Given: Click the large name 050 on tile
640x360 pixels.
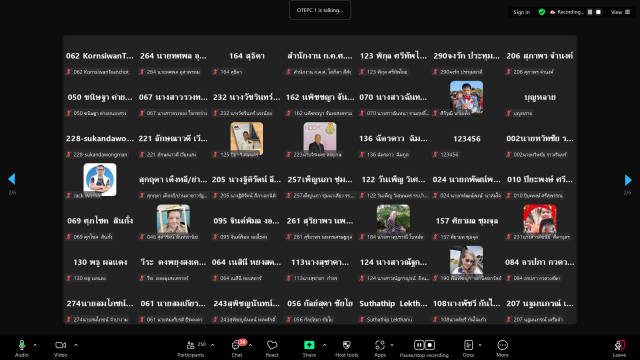Looking at the screenshot, I should (100, 97).
